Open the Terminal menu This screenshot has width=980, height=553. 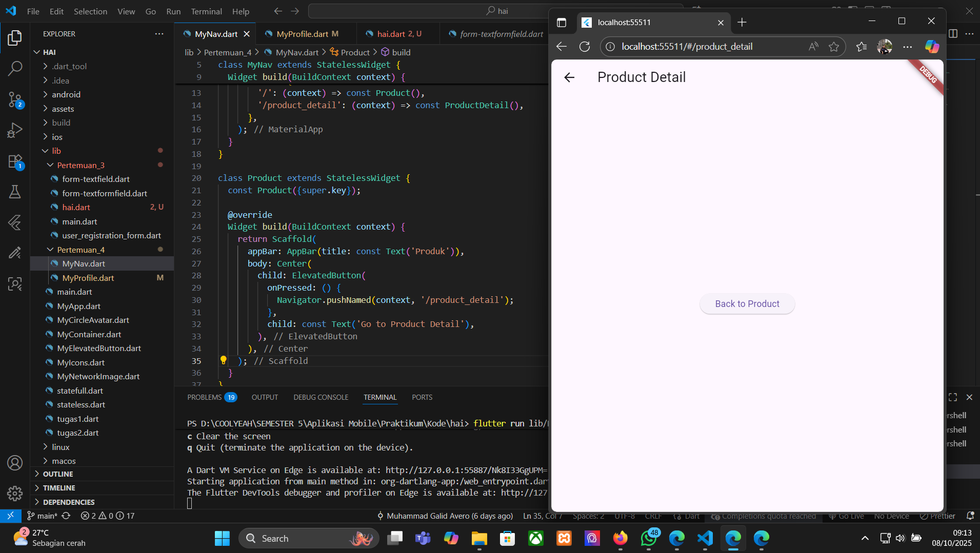pyautogui.click(x=206, y=11)
